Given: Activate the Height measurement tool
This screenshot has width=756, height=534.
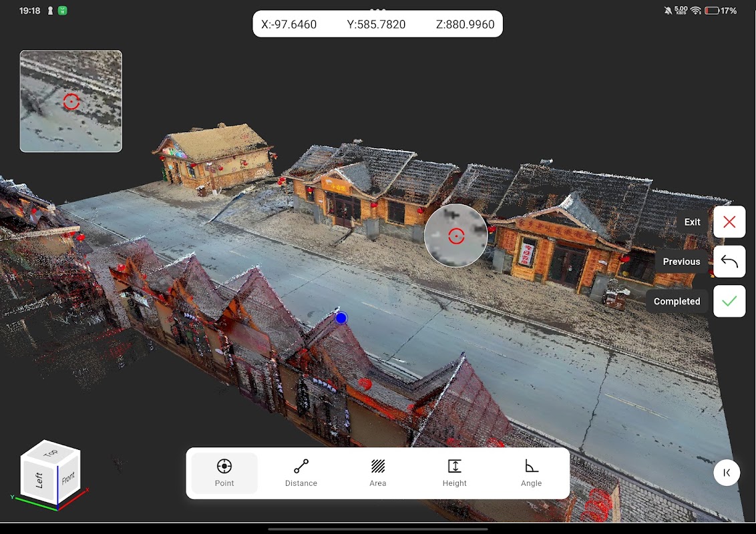Looking at the screenshot, I should [455, 473].
